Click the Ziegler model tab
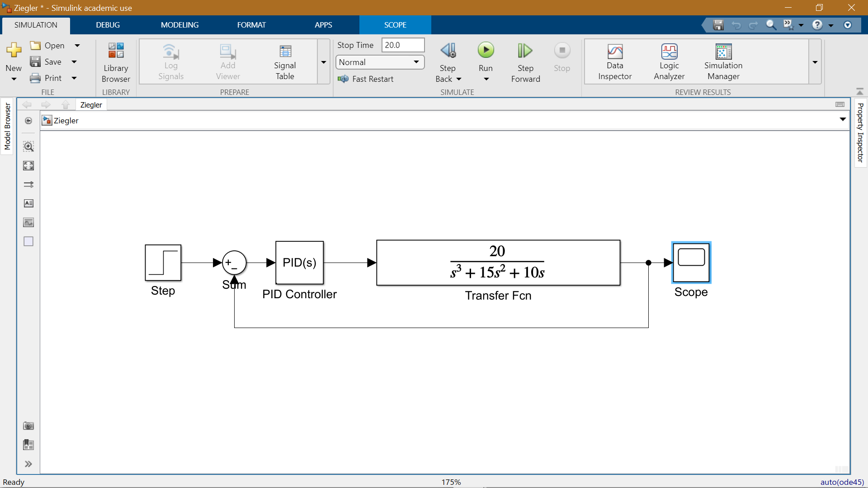The width and height of the screenshot is (868, 488). tap(91, 105)
